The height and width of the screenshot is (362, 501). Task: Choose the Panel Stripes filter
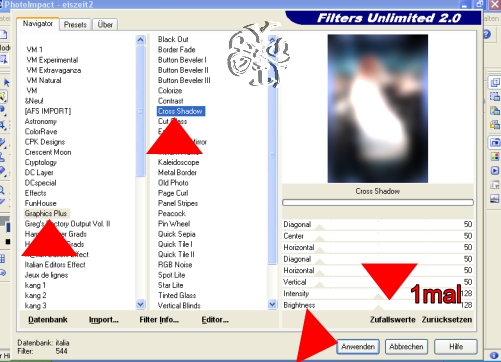click(x=178, y=203)
